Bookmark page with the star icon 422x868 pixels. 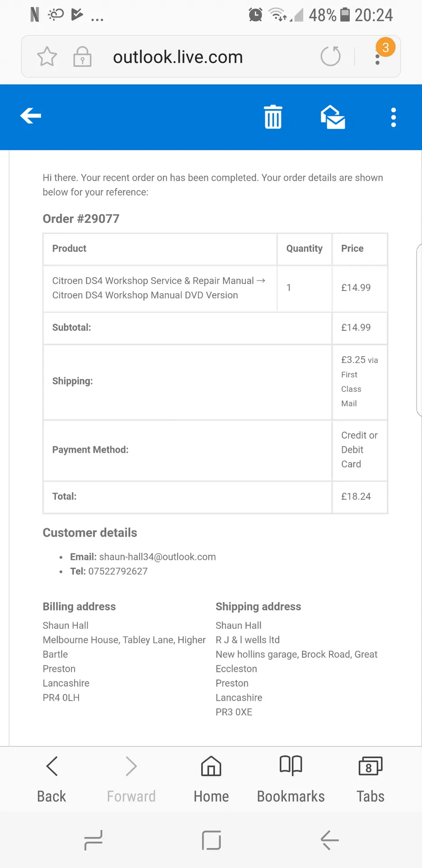click(47, 57)
